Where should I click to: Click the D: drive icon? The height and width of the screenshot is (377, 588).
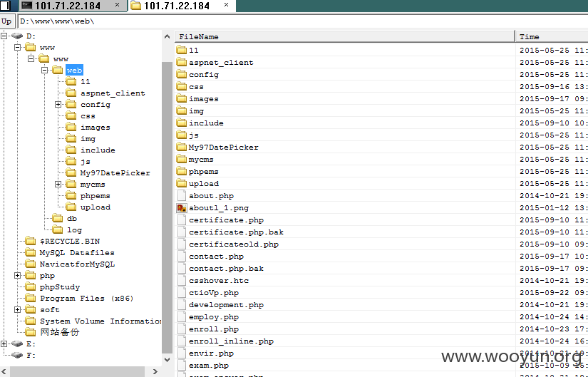[x=17, y=36]
